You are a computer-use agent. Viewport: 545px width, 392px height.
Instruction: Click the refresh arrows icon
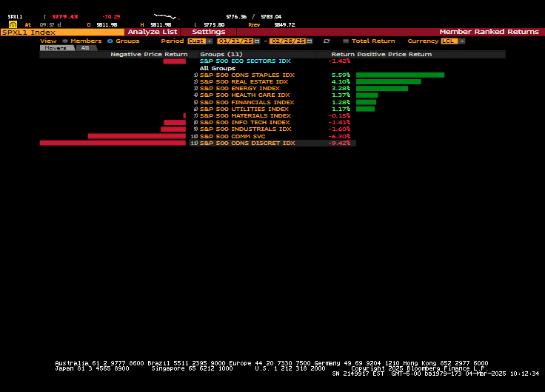327,41
